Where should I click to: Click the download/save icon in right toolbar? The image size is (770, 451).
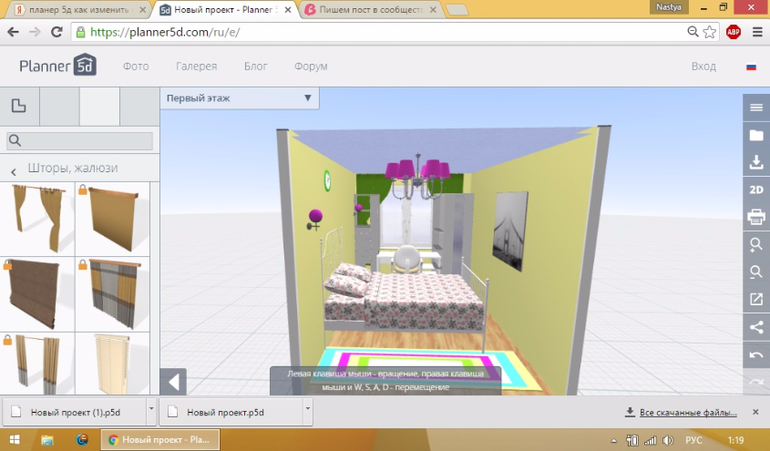pyautogui.click(x=756, y=162)
